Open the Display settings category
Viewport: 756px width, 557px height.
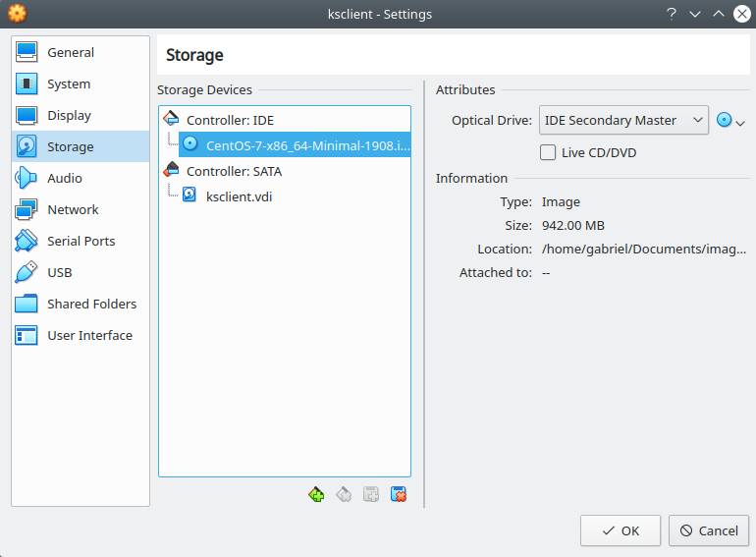pos(81,115)
